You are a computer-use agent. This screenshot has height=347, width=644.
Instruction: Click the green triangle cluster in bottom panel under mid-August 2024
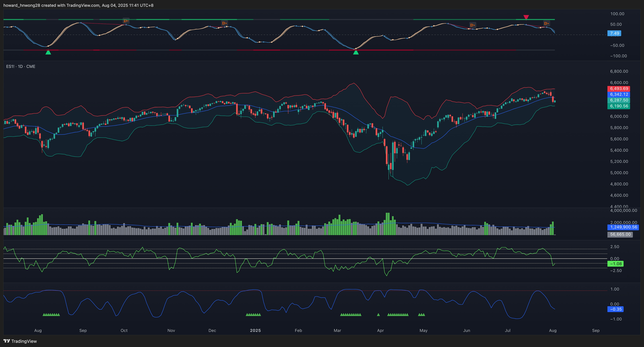tap(51, 314)
